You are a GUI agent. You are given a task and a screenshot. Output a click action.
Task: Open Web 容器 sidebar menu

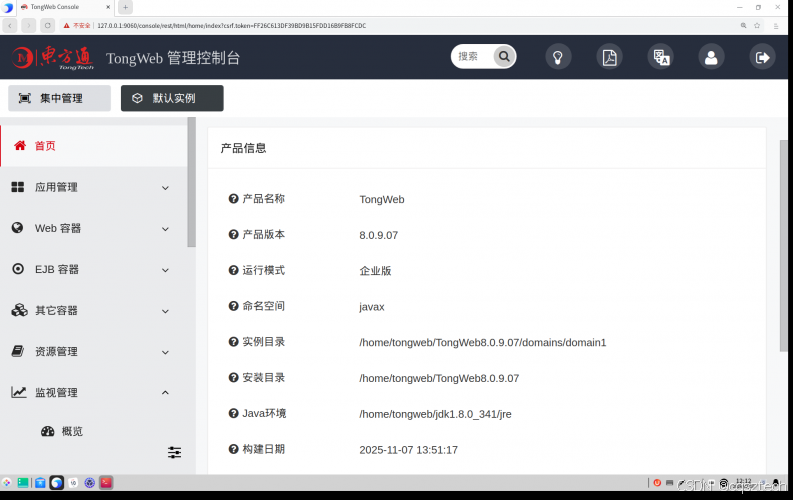tap(94, 229)
